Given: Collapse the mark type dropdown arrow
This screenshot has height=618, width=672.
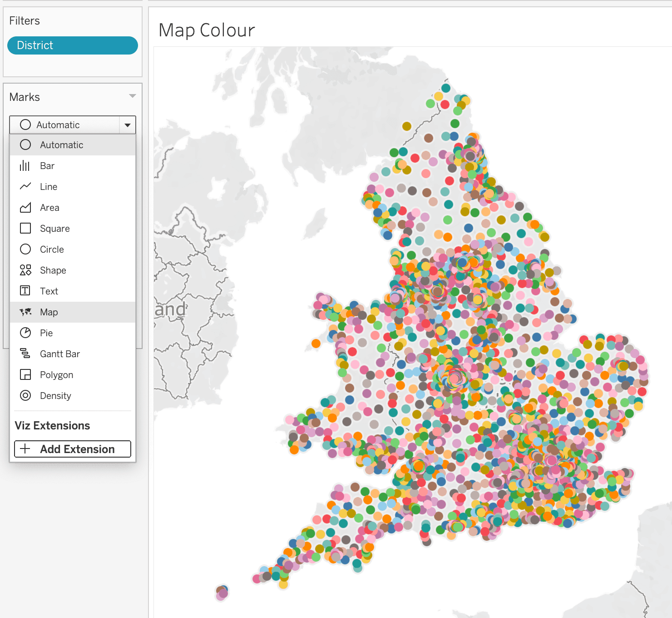Looking at the screenshot, I should tap(128, 125).
